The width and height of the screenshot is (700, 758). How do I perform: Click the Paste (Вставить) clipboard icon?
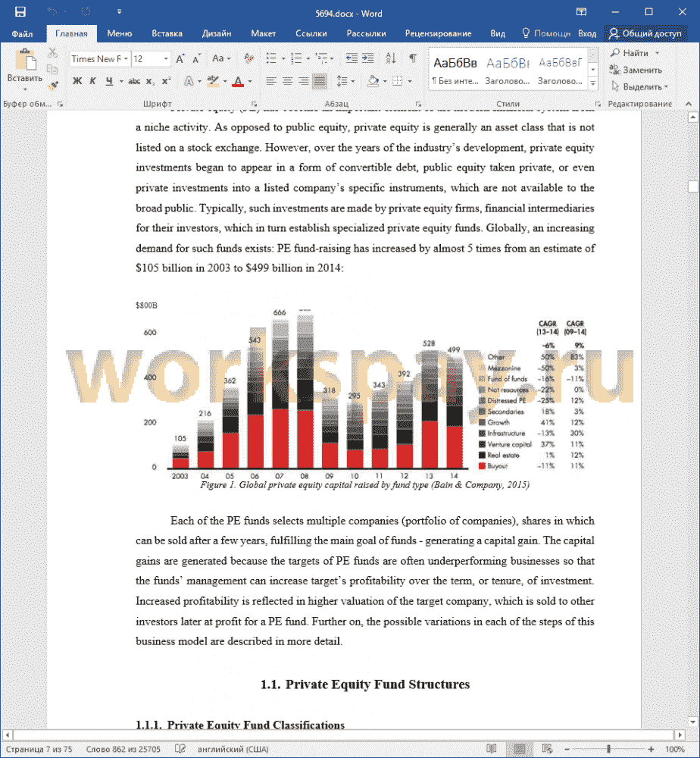click(x=25, y=61)
